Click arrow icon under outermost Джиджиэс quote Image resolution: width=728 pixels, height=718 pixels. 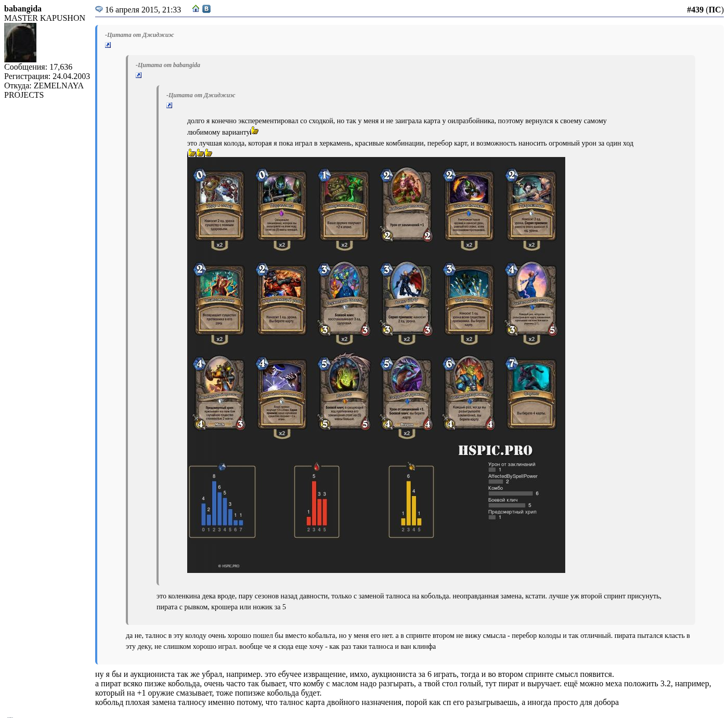(108, 45)
